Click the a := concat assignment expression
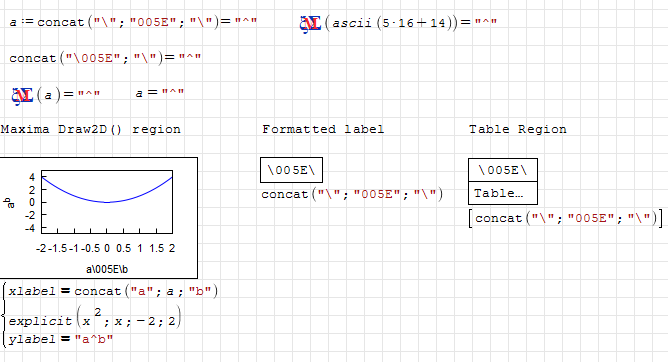 point(133,22)
